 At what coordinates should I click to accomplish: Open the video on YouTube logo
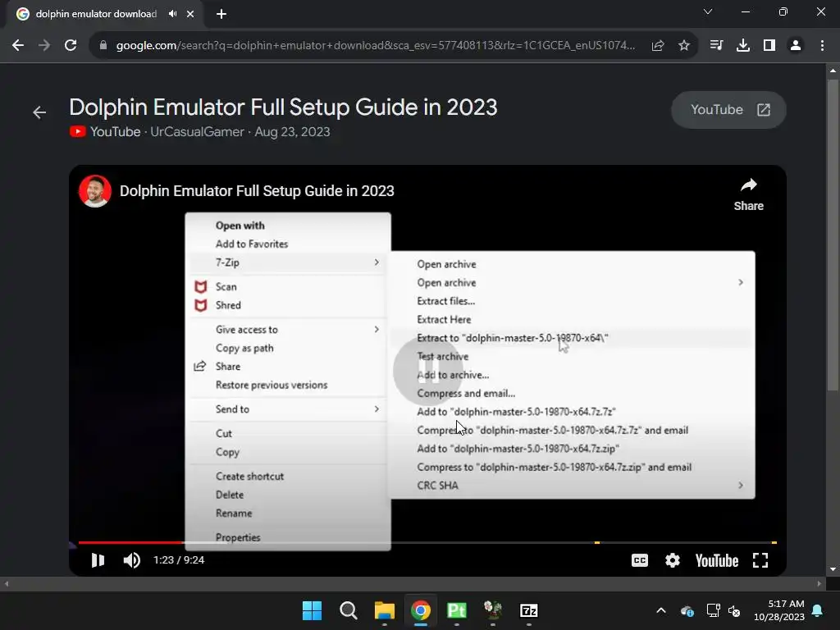(717, 560)
